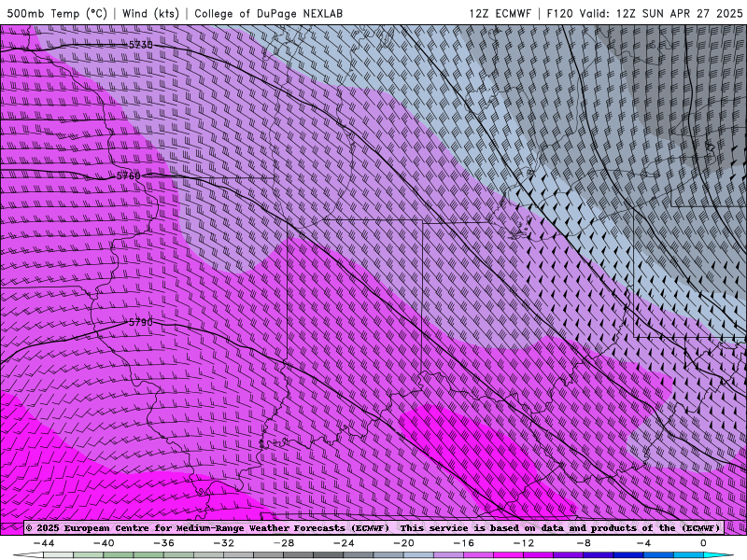The width and height of the screenshot is (747, 560).
Task: Click the -20 color scale label
Action: coord(403,543)
